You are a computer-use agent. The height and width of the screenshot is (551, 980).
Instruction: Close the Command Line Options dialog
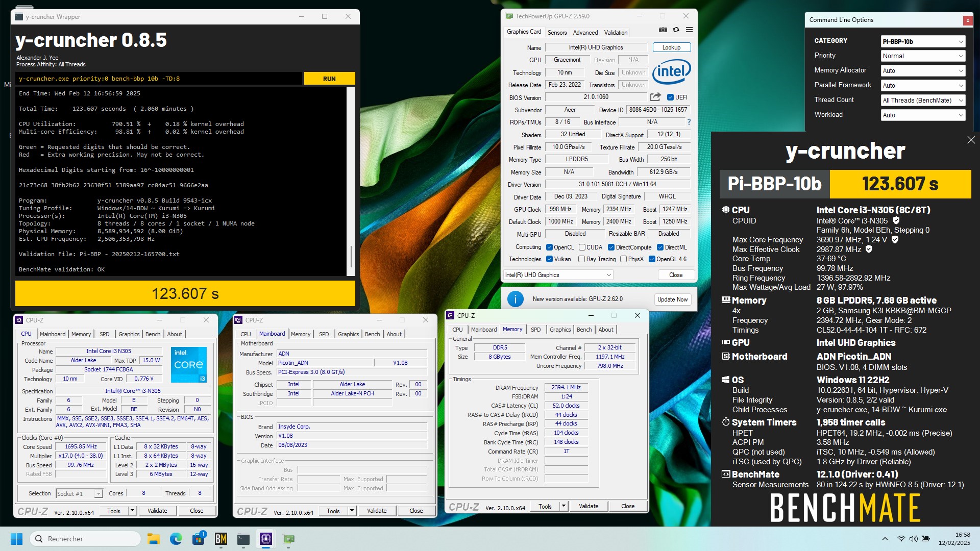tap(967, 20)
